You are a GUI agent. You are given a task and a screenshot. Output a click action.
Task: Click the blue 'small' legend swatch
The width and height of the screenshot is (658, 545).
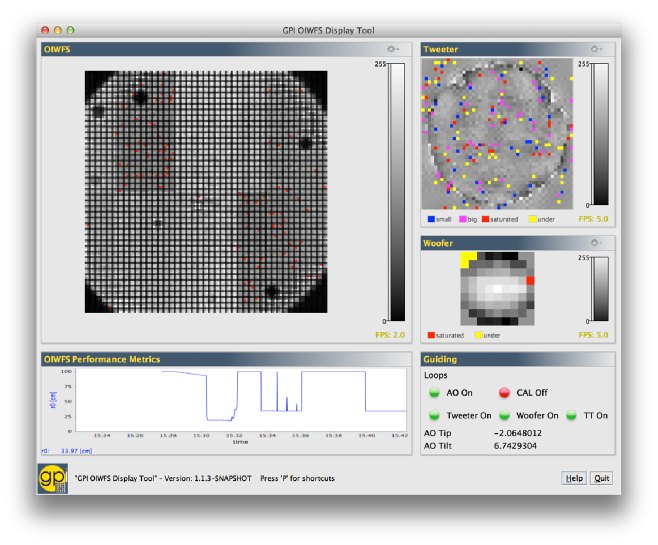coord(431,218)
